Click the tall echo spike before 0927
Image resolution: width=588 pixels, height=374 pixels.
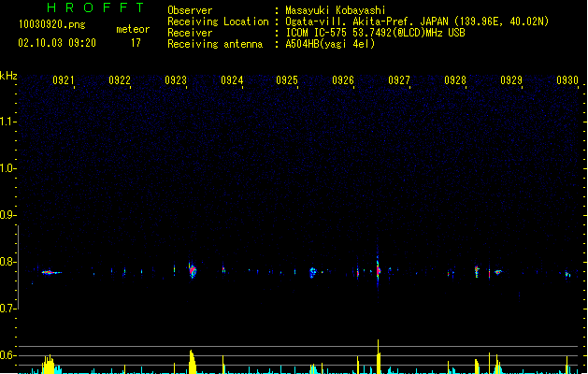tap(378, 269)
